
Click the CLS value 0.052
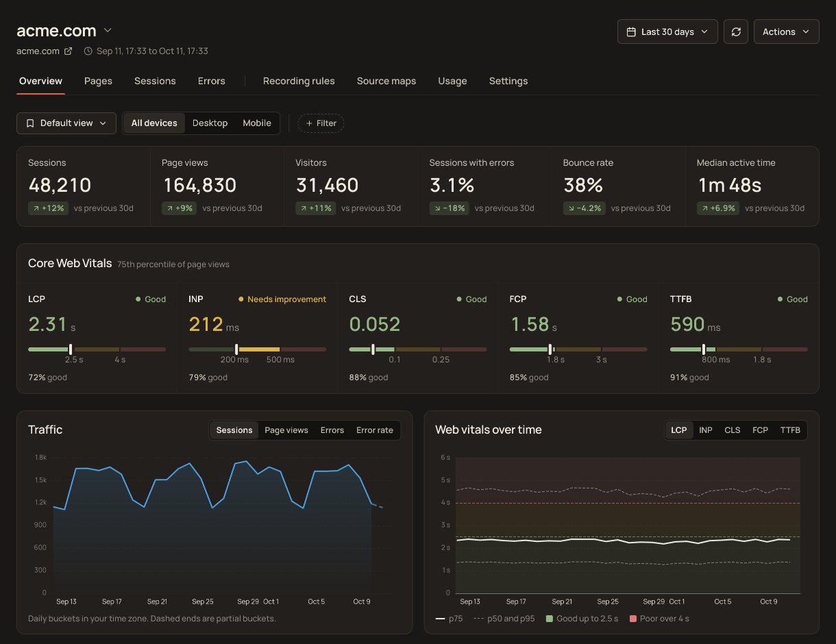coord(375,324)
